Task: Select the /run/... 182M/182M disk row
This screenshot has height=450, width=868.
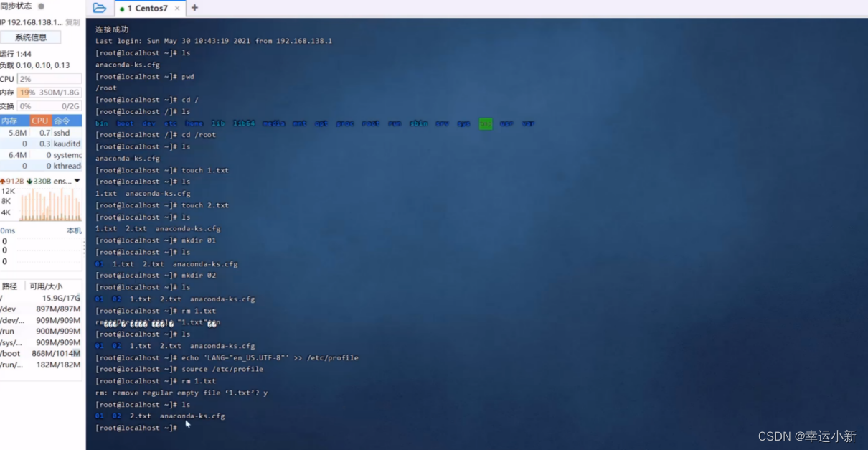Action: point(41,365)
